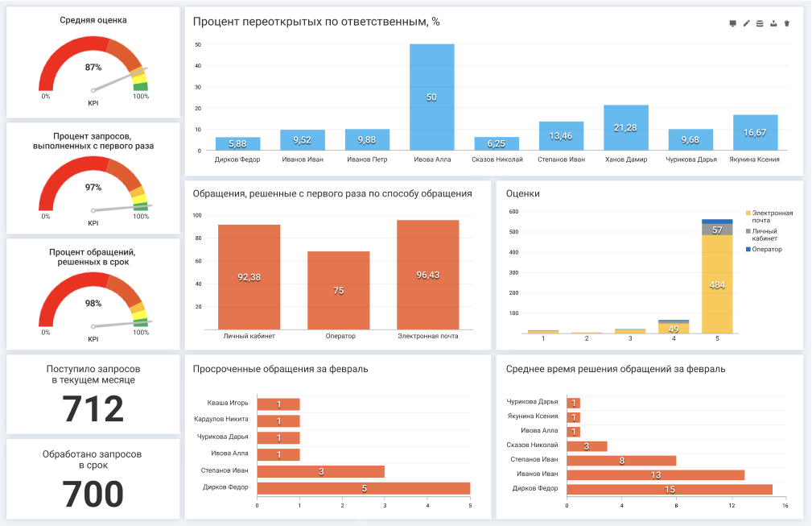Click title Среднее время решения обращений за февраль
The image size is (812, 526).
pos(615,369)
